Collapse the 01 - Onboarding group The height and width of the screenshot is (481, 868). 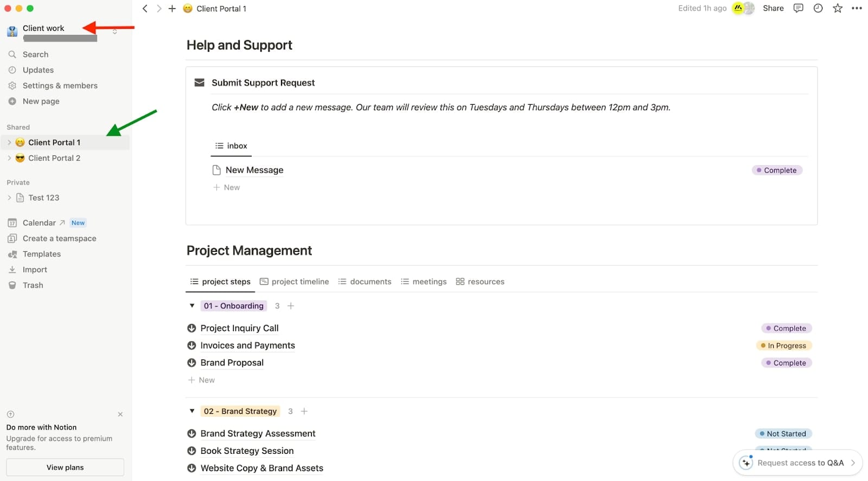click(192, 306)
